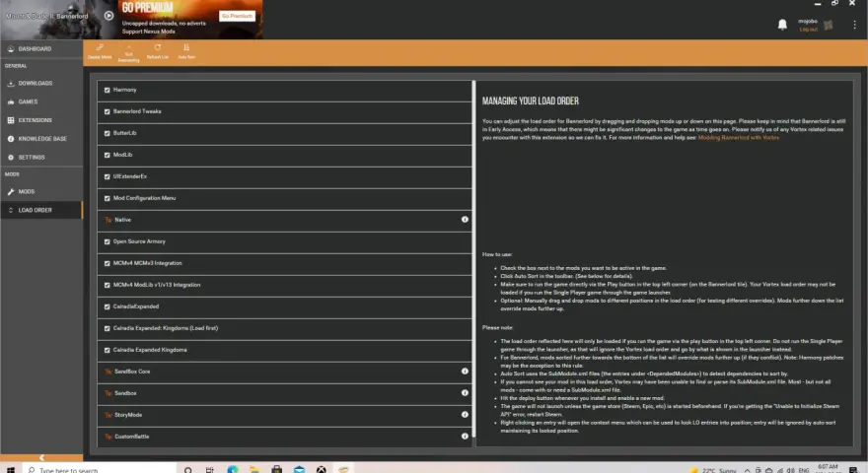Disable the Calradia Expanded Kingdoms mod
The image size is (868, 473).
coord(108,350)
